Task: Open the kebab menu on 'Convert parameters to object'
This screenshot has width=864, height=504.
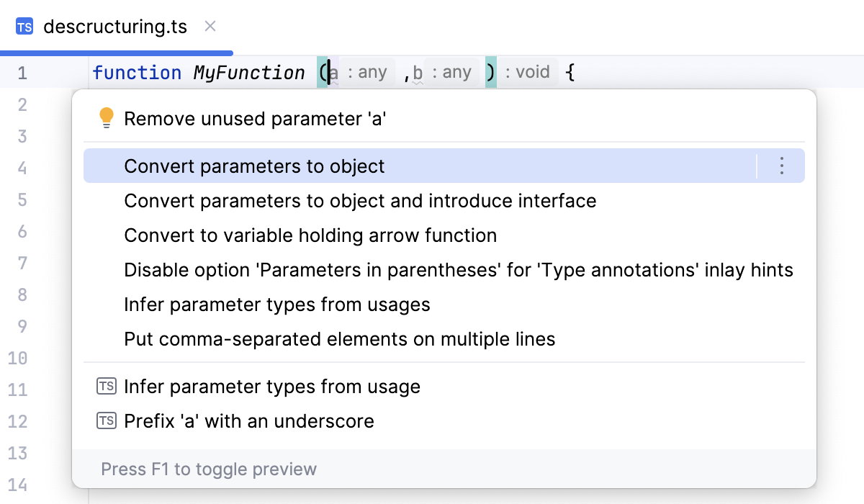Action: 782,166
